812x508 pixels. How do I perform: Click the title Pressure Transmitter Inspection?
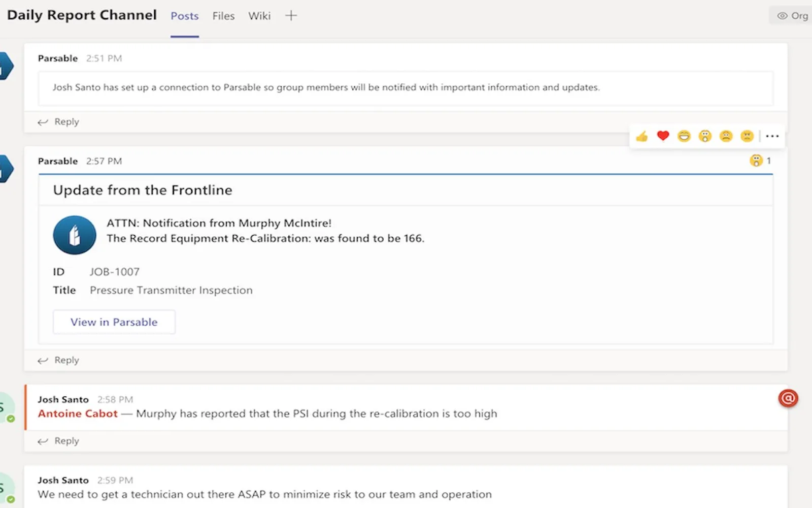tap(171, 290)
